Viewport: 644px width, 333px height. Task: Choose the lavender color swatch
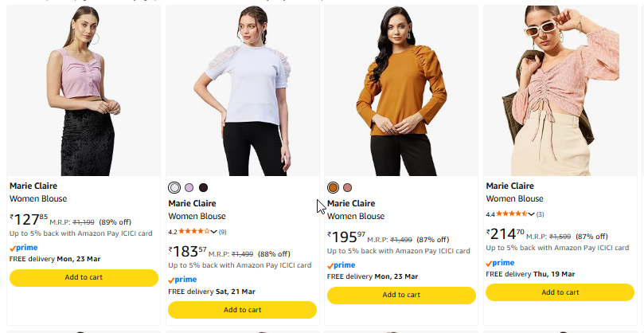189,187
